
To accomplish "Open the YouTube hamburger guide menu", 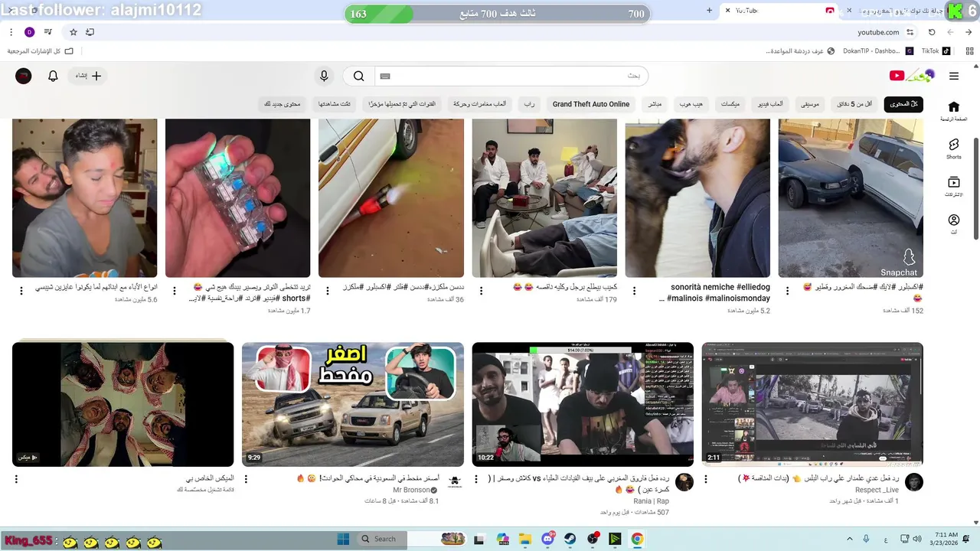I will (x=953, y=76).
